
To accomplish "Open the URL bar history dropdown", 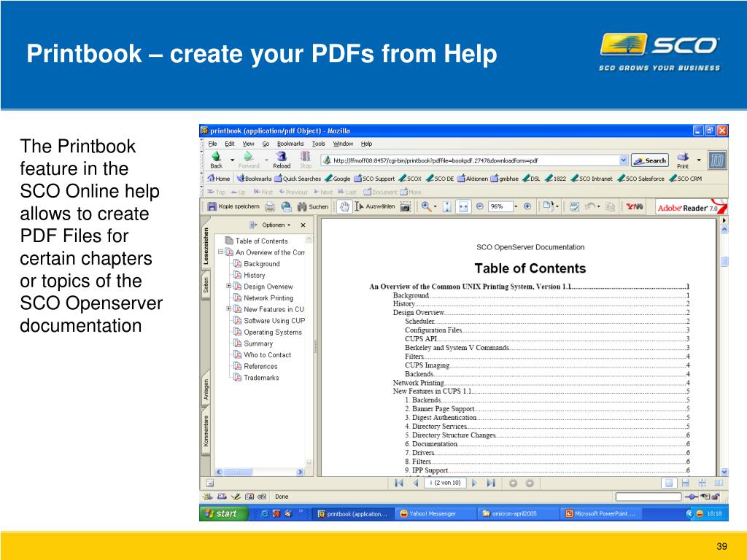I will click(x=624, y=160).
